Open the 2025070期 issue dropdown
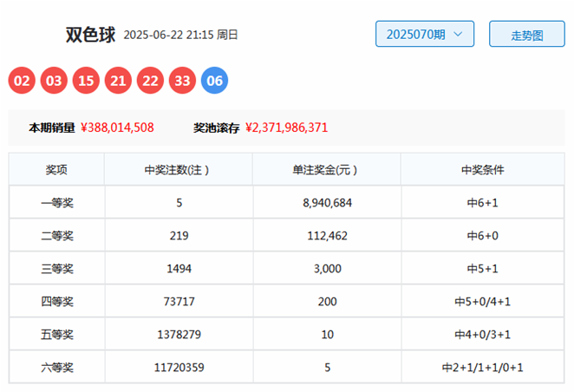574x392 pixels. coord(425,34)
